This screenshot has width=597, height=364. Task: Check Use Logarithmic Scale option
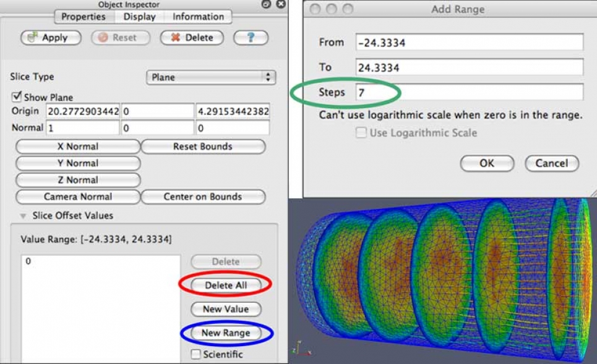coord(361,133)
